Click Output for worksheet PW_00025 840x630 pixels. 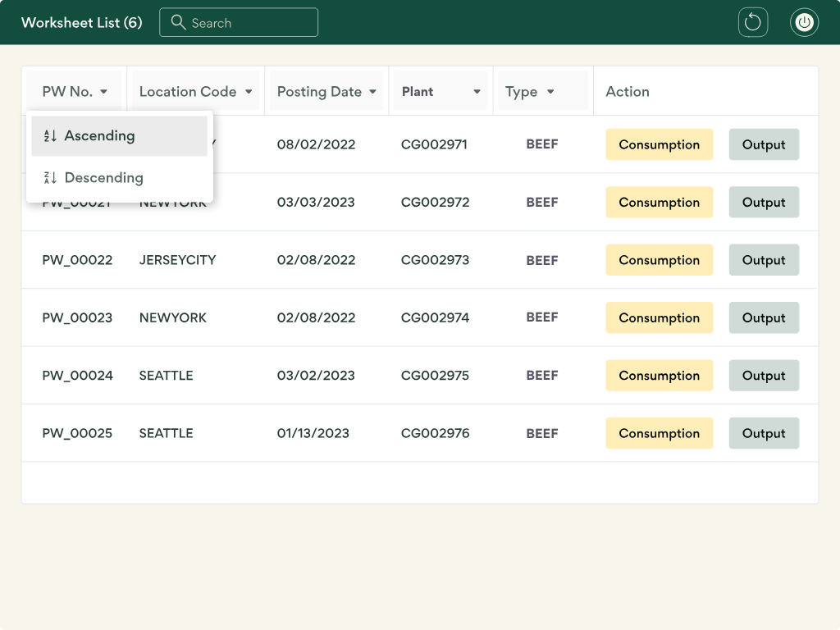click(763, 433)
